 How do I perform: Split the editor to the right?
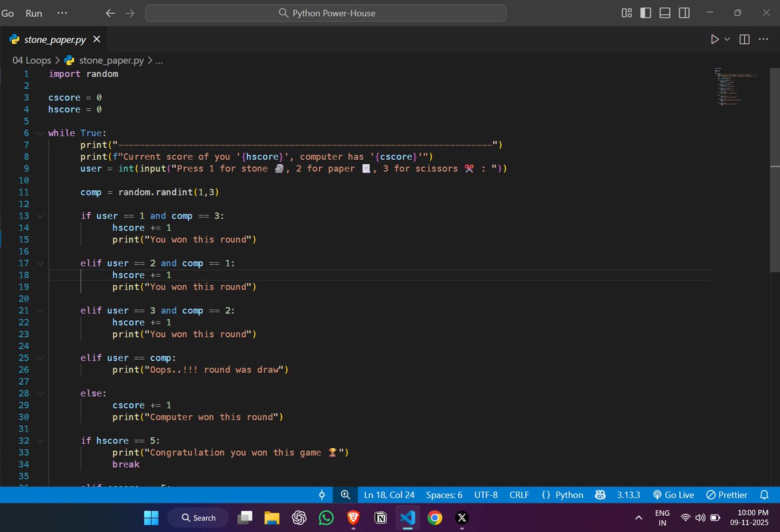coord(745,40)
